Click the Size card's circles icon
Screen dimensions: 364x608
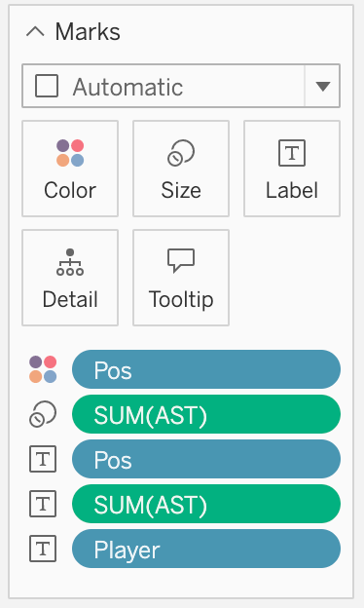(x=181, y=153)
